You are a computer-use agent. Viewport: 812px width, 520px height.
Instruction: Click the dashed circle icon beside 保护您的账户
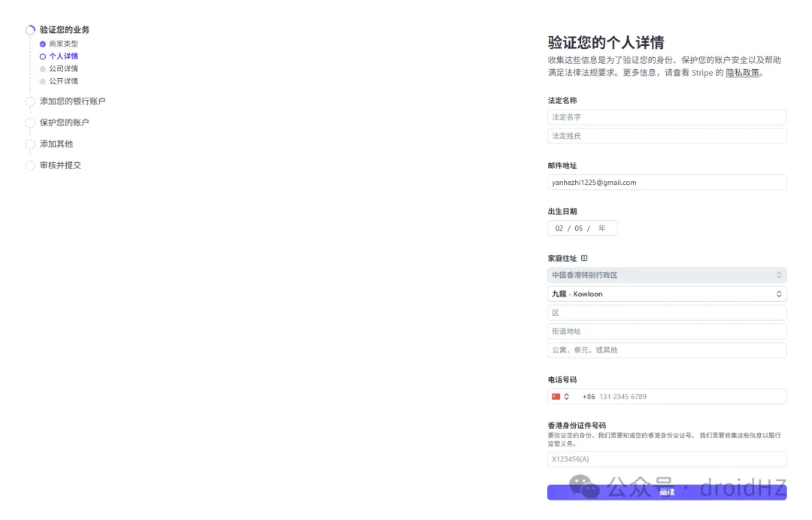[x=30, y=122]
